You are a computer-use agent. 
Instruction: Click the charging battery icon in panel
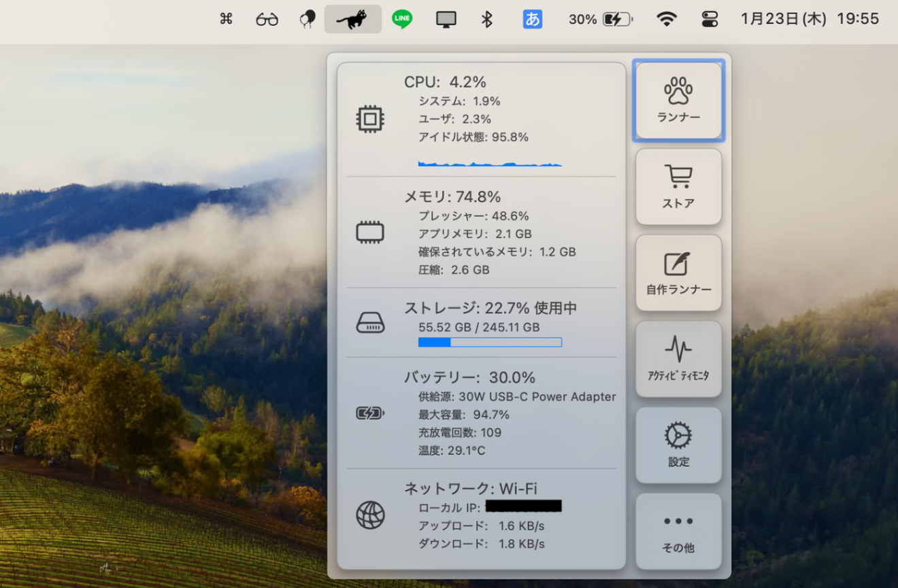370,413
